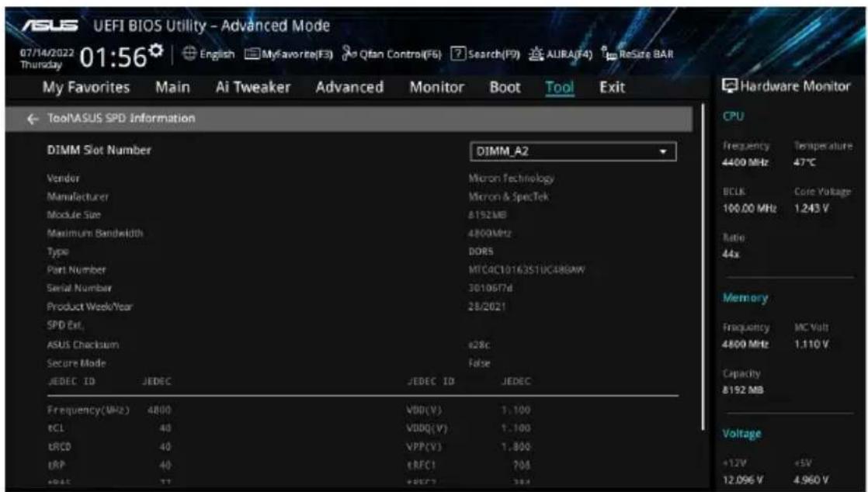Click the ASUS logo
Viewport: 868px width, 492px height.
point(50,26)
